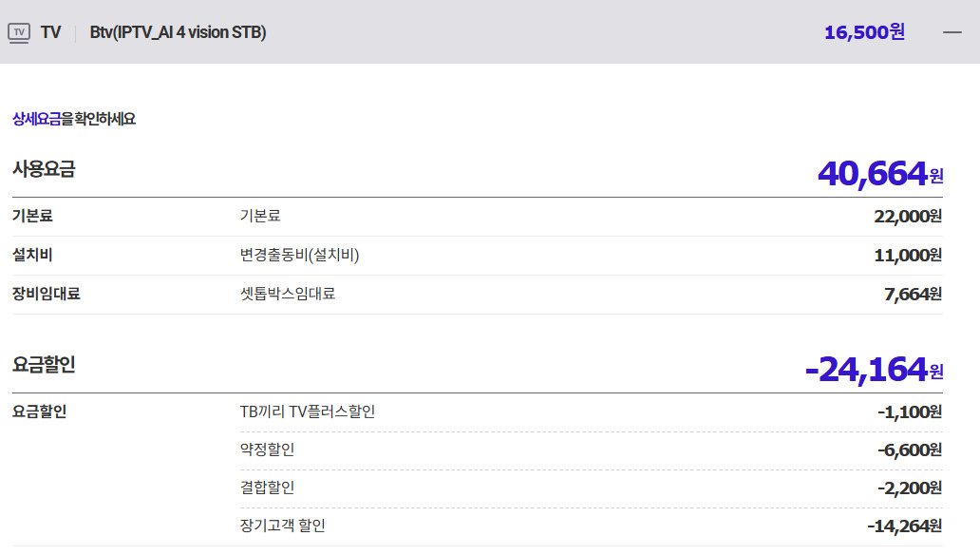Viewport: 980px width, 555px height.
Task: Select the 장기고객 할인 row
Action: point(282,526)
